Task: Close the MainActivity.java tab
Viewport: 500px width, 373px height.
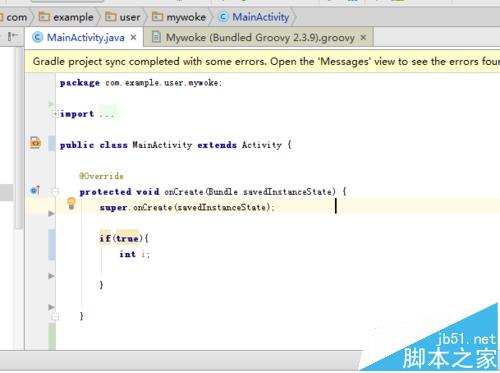Action: pos(133,37)
